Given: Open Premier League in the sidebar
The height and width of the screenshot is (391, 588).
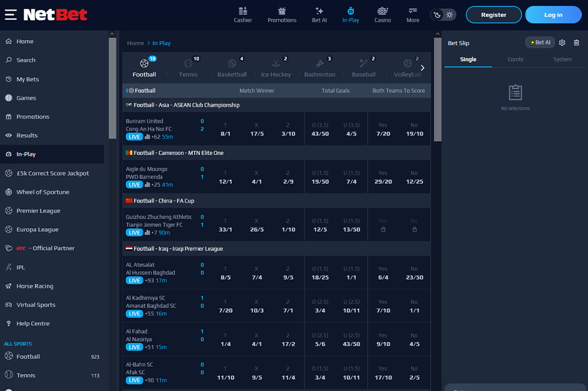Looking at the screenshot, I should [52, 210].
